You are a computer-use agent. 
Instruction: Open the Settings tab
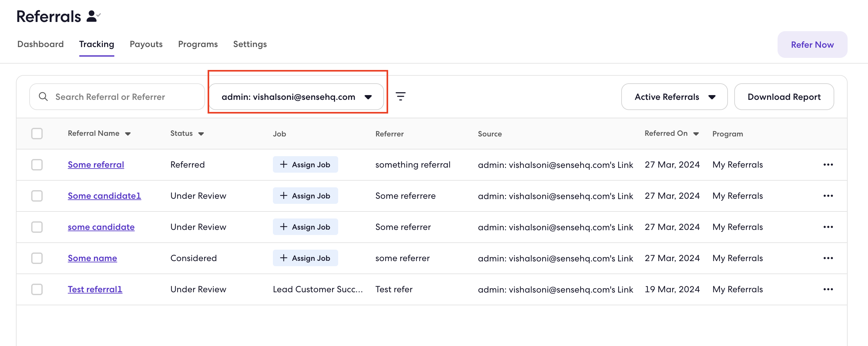pos(250,44)
